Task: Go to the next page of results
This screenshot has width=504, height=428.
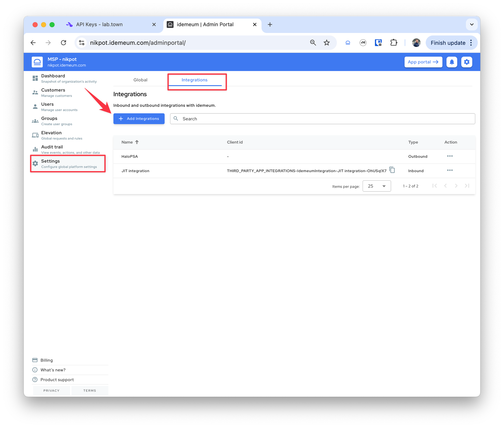Action: (456, 186)
